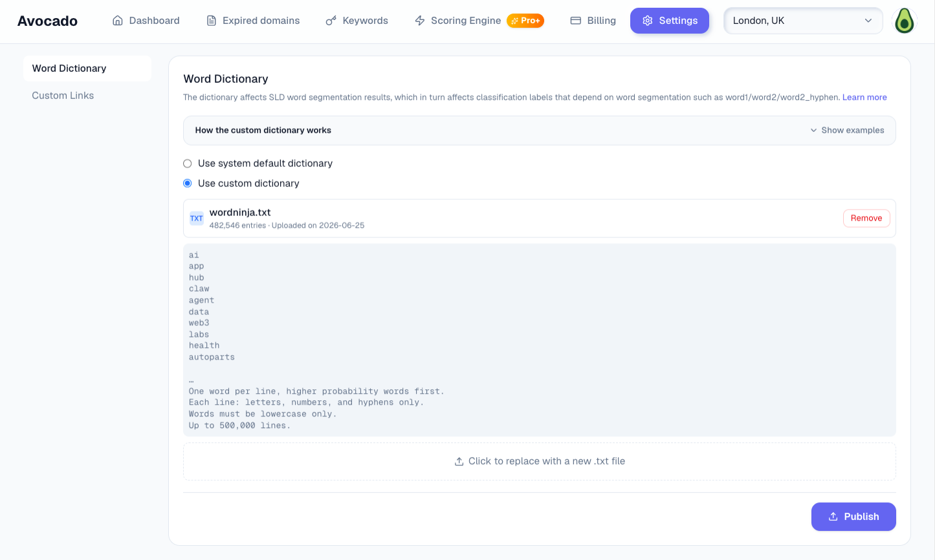Image resolution: width=935 pixels, height=560 pixels.
Task: Open the avocado profile avatar
Action: coord(905,21)
